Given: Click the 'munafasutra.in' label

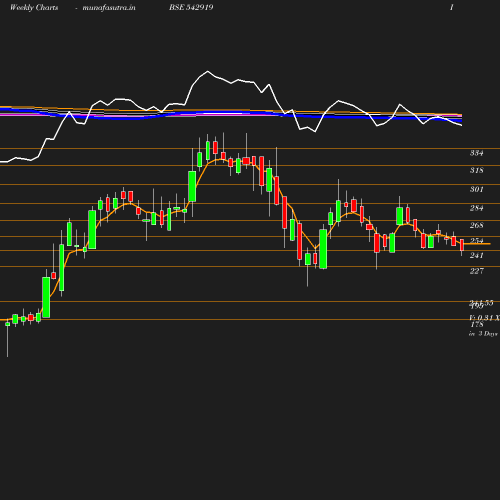Looking at the screenshot, I should pos(109,8).
